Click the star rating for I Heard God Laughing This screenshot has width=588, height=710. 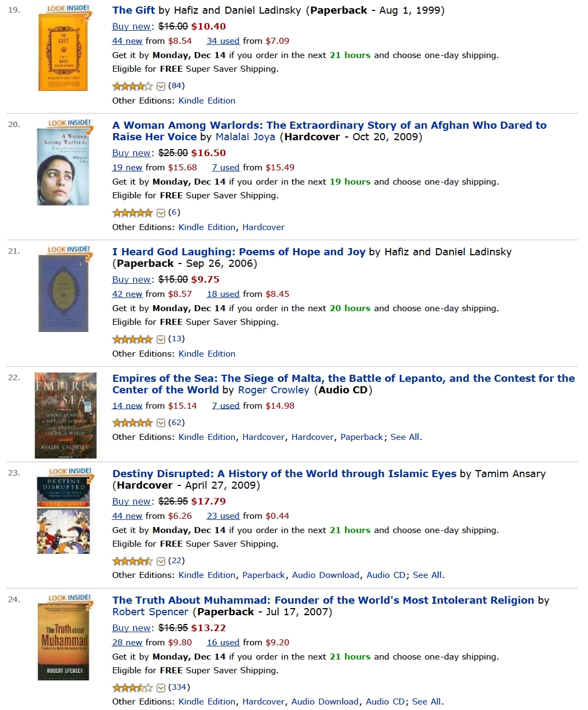click(132, 339)
